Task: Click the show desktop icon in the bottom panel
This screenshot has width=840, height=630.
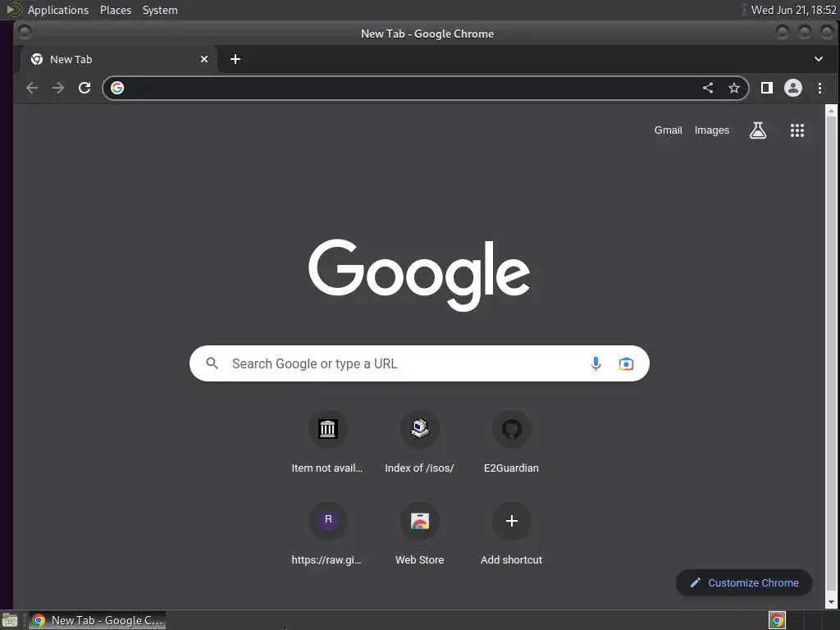Action: (10, 620)
